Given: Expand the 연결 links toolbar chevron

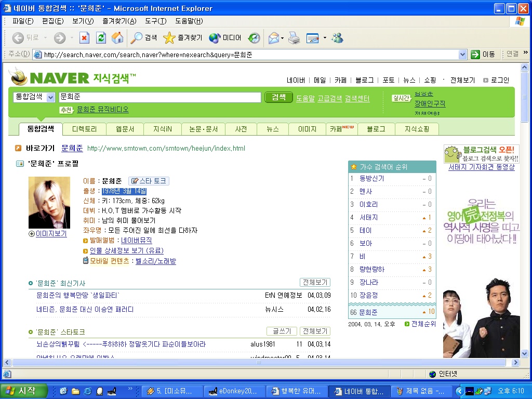Looking at the screenshot, I should click(526, 52).
